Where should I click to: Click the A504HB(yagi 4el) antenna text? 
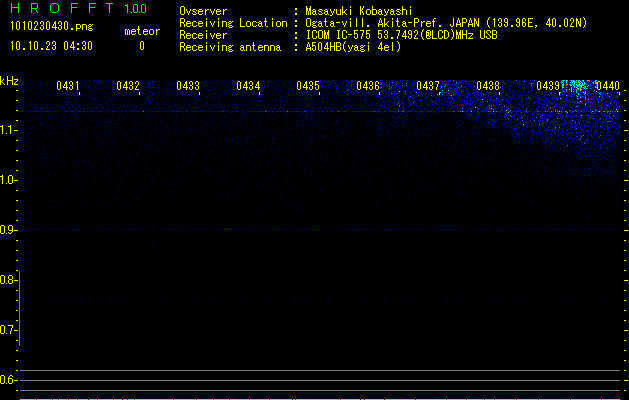click(353, 47)
